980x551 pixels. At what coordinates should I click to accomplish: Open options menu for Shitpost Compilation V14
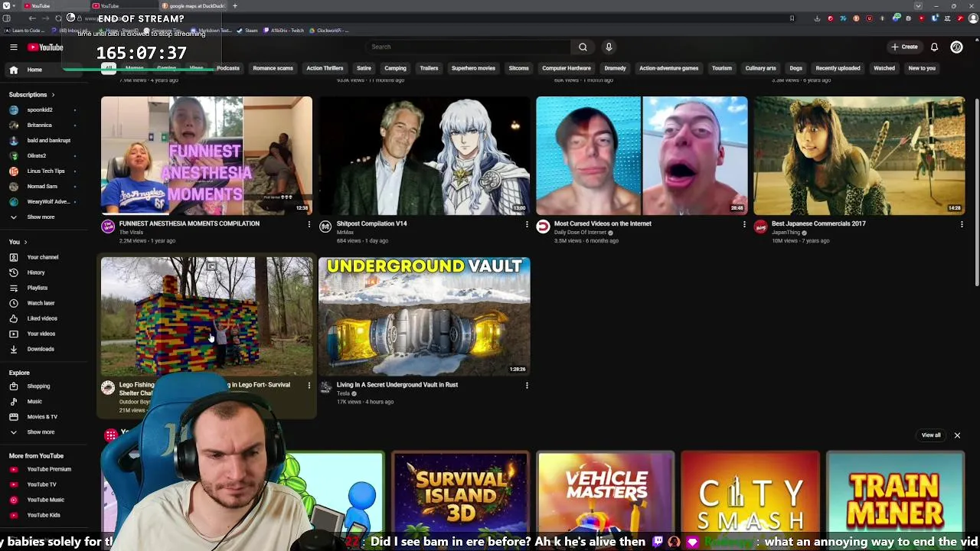coord(527,224)
